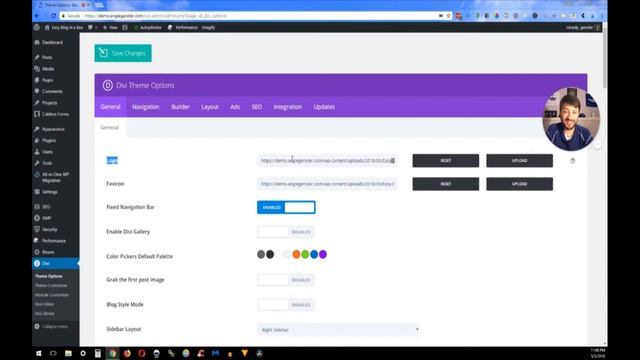Bookmark page with the star icon
640x360 pixels.
tap(449, 16)
